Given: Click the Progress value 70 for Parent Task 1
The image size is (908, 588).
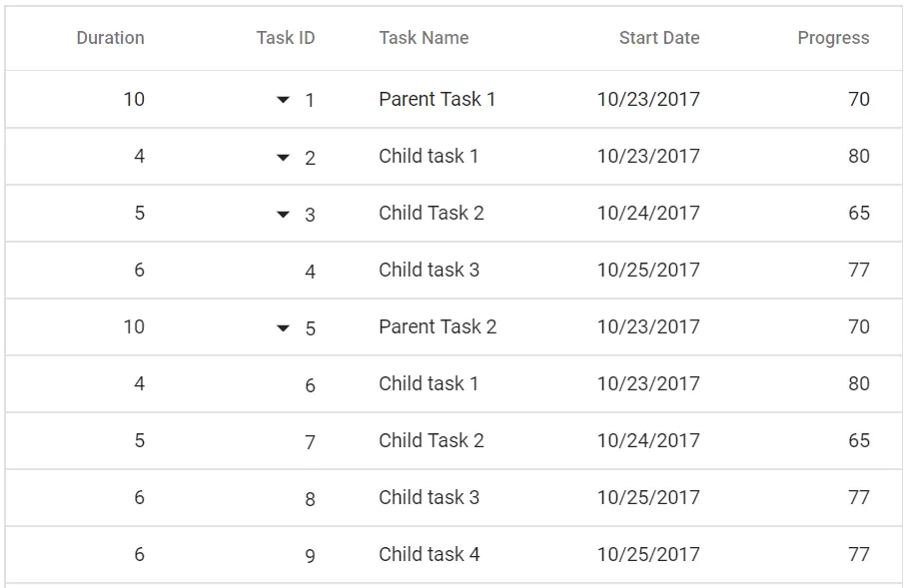Looking at the screenshot, I should (860, 99).
